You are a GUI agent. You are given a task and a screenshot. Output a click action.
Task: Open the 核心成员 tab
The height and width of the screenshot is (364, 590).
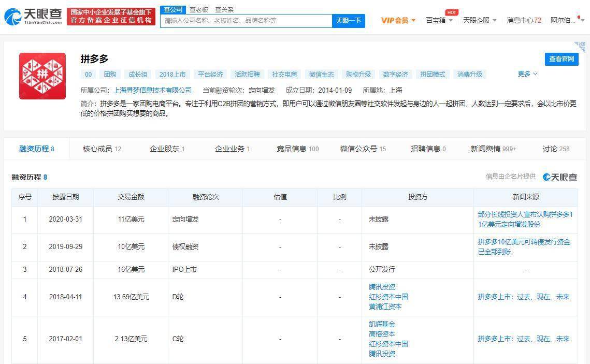pos(102,149)
